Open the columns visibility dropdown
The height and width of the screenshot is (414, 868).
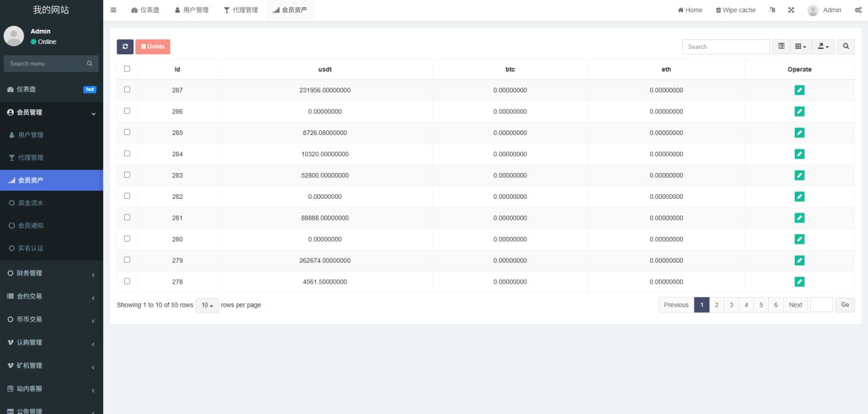(x=801, y=47)
